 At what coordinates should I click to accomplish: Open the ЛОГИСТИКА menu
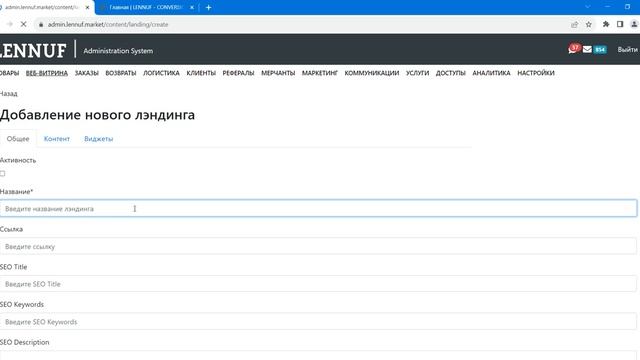click(161, 73)
